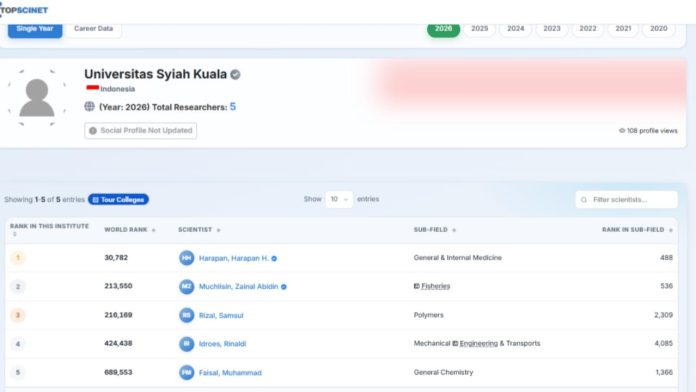
Task: Click the eye icon beside profile views
Action: (x=622, y=131)
